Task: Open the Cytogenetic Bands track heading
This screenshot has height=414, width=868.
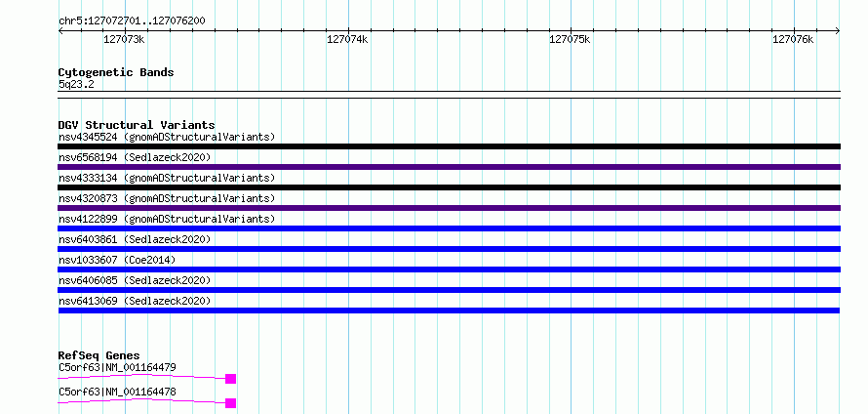Action: pos(116,72)
